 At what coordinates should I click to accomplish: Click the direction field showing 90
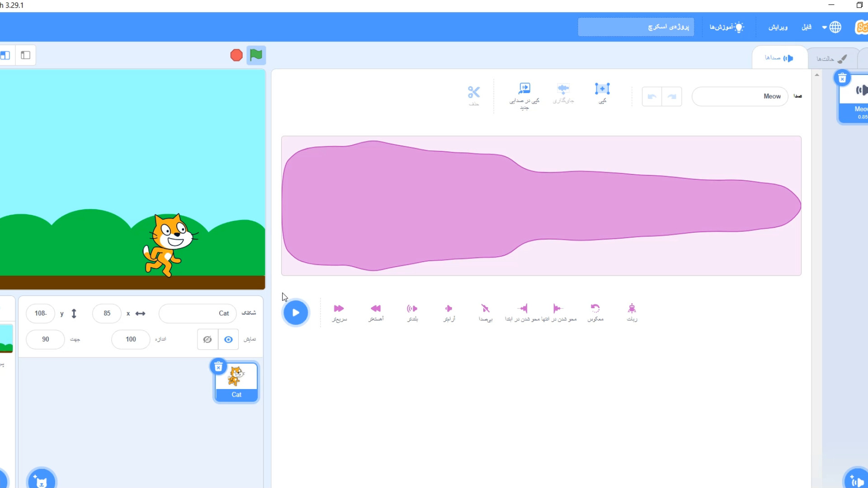click(x=45, y=339)
